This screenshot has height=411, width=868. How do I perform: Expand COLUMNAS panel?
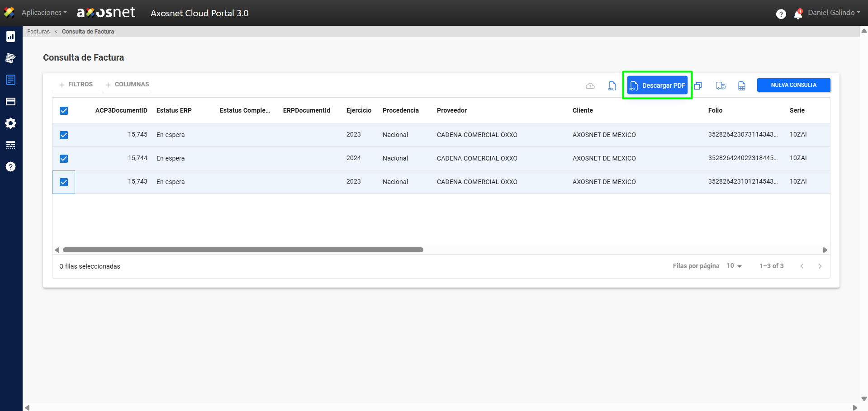click(x=127, y=85)
